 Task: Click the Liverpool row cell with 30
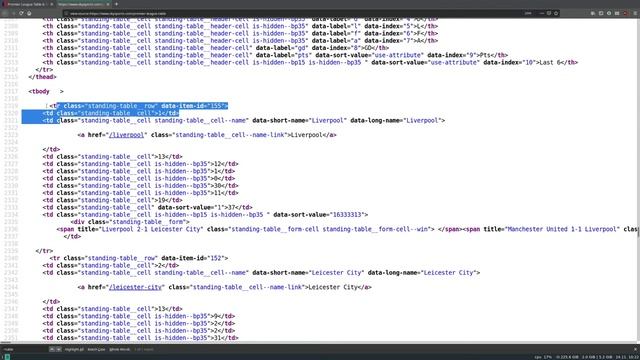coord(140,186)
